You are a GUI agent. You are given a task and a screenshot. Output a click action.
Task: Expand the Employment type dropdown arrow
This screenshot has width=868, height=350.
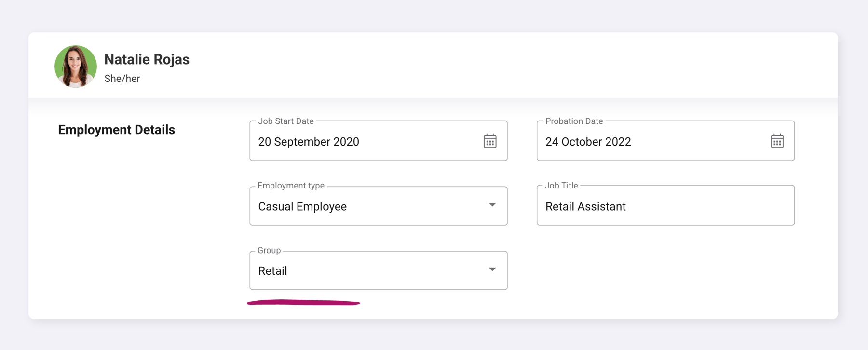(492, 205)
